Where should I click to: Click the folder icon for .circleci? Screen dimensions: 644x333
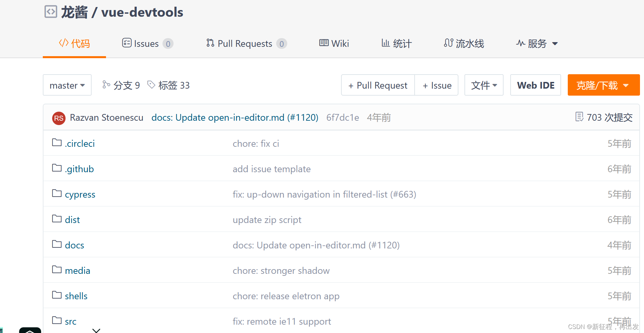57,142
